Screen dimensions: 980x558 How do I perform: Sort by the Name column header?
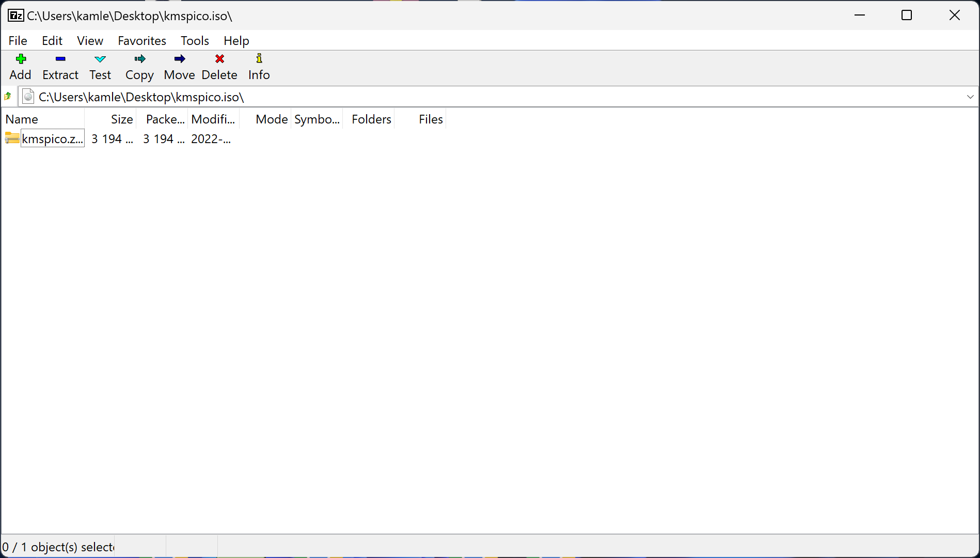[43, 119]
